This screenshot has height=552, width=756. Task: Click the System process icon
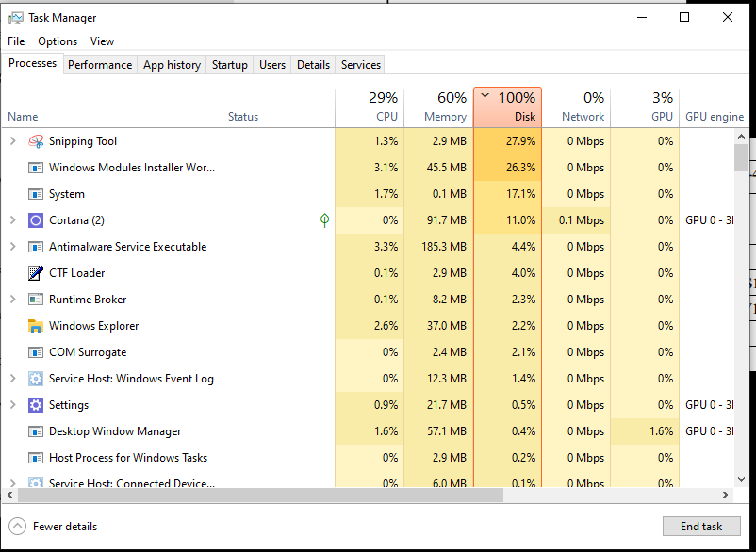coord(36,194)
